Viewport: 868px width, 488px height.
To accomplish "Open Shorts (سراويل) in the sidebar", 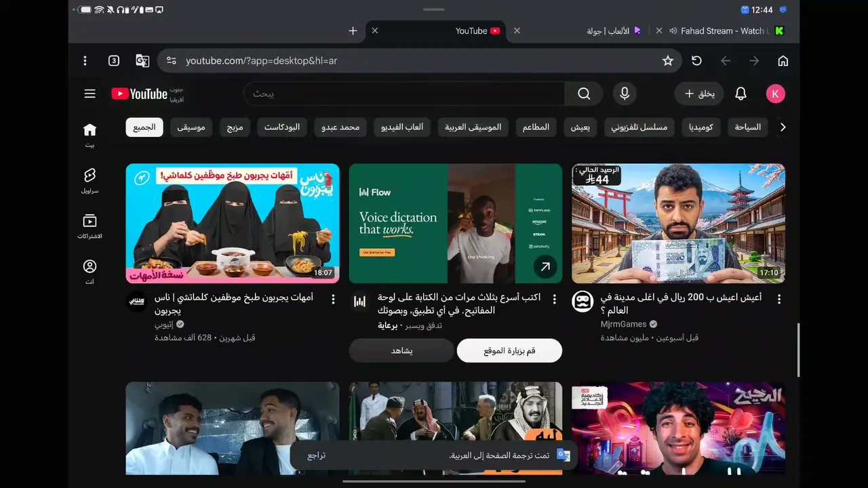I will [90, 181].
